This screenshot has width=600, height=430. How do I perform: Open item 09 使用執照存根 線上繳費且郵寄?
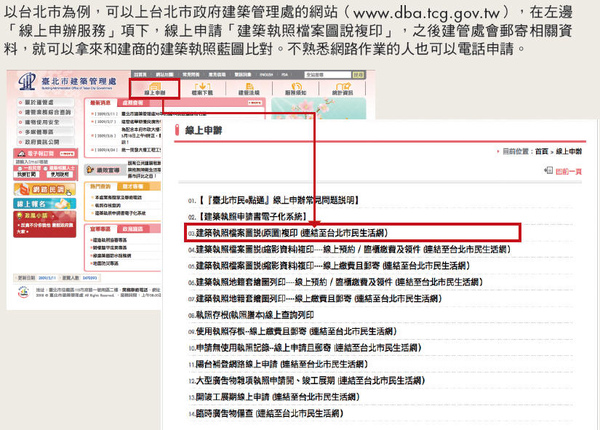tap(292, 331)
